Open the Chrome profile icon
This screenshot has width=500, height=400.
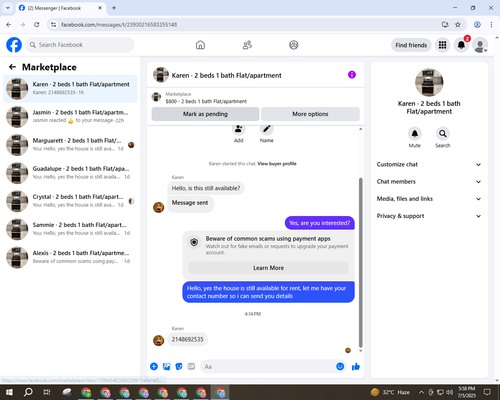(477, 25)
